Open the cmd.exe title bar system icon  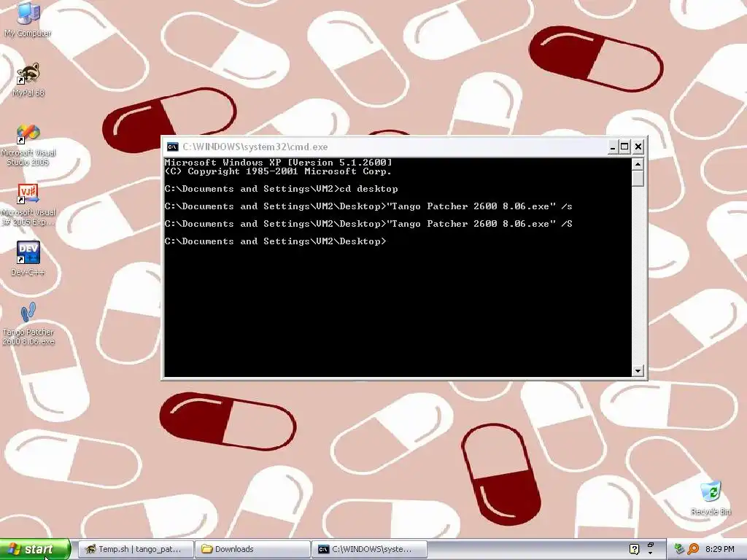pos(172,147)
